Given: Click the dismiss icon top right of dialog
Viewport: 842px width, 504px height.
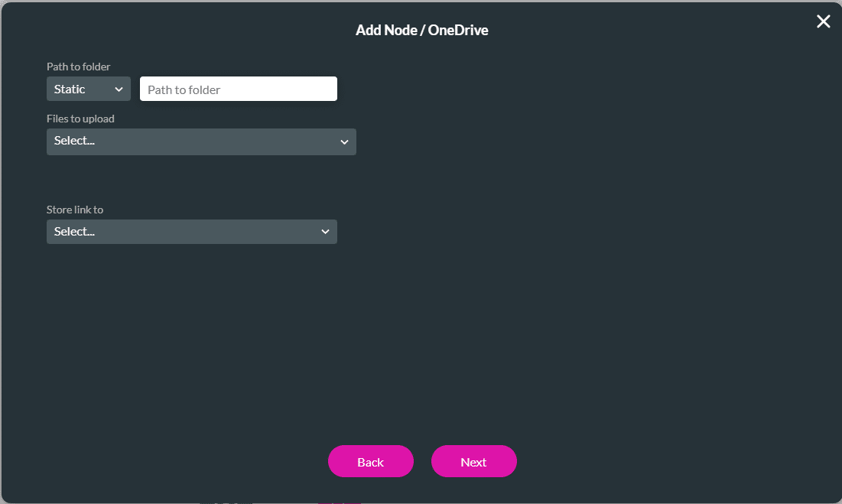Looking at the screenshot, I should pyautogui.click(x=823, y=21).
